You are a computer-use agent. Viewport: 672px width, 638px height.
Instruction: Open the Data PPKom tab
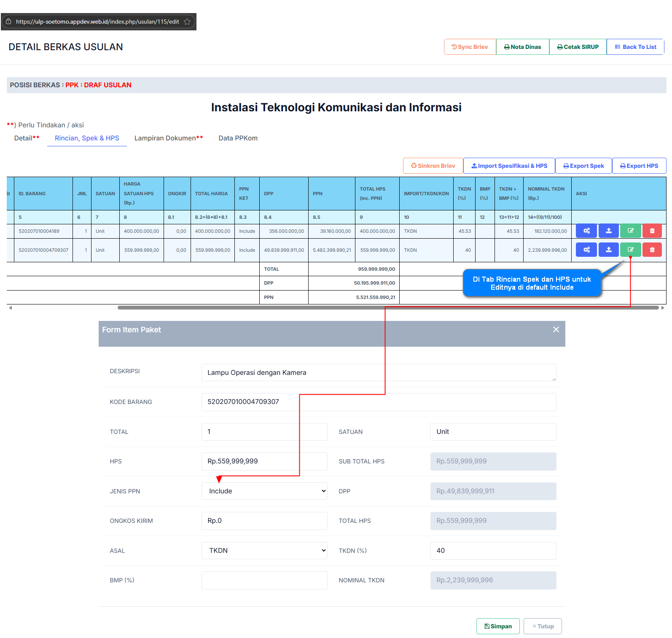(x=238, y=138)
